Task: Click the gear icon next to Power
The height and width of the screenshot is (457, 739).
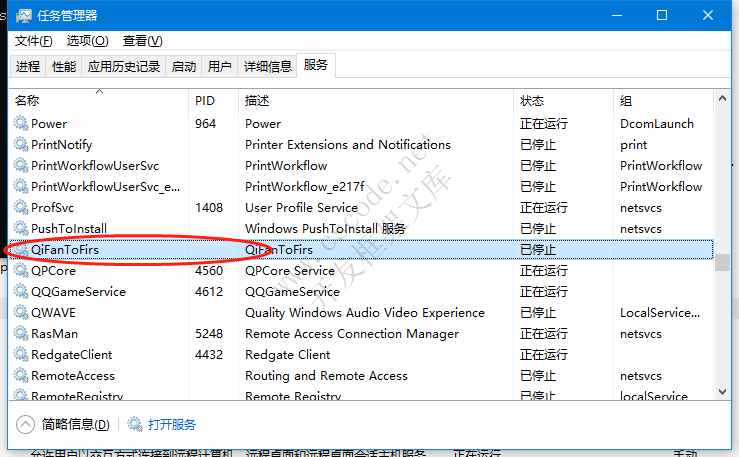Action: [x=21, y=123]
